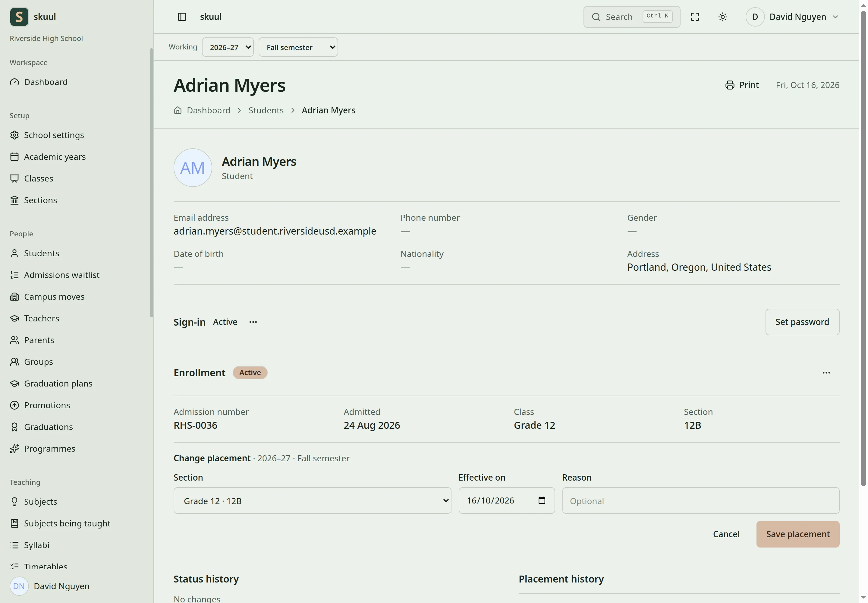
Task: Click the Reason optional field
Action: click(700, 500)
